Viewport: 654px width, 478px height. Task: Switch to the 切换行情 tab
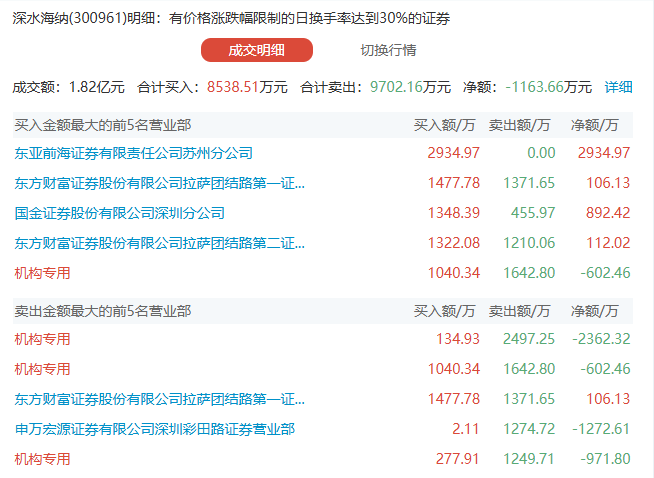click(x=388, y=50)
